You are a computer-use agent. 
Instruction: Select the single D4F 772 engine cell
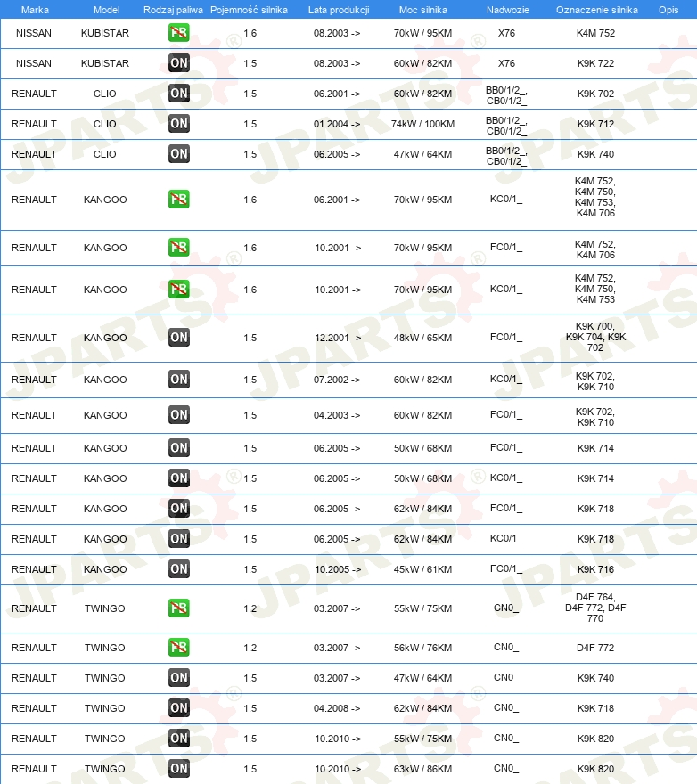[595, 648]
